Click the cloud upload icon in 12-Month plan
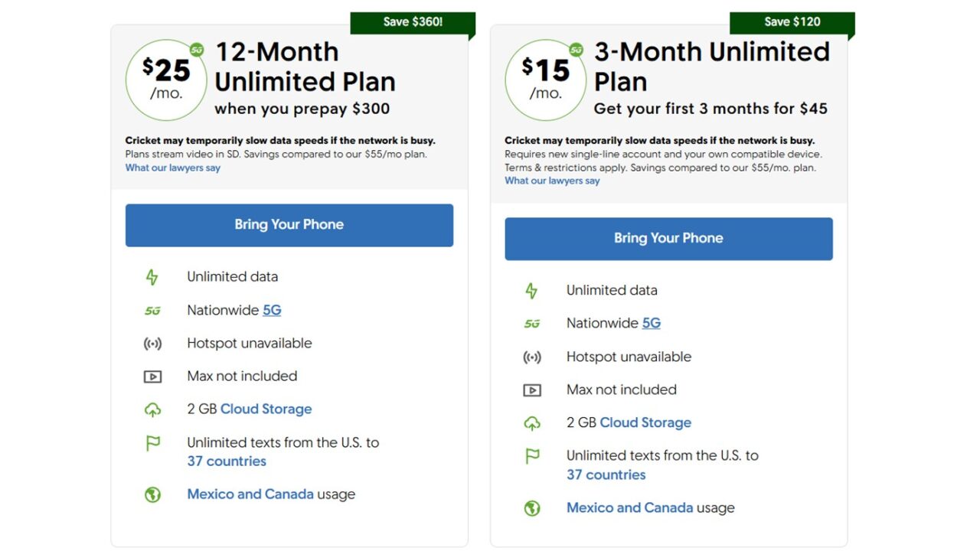 [x=152, y=410]
